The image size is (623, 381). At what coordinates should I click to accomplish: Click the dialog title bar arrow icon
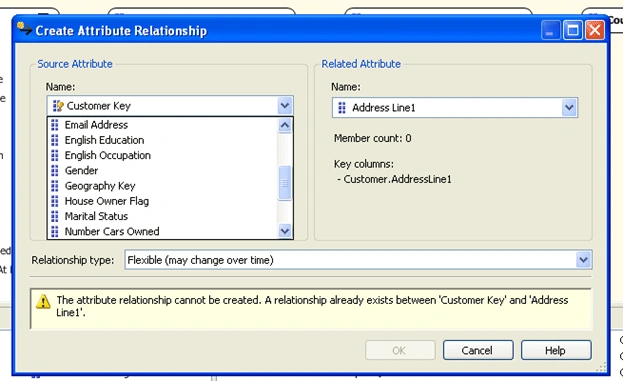coord(24,29)
